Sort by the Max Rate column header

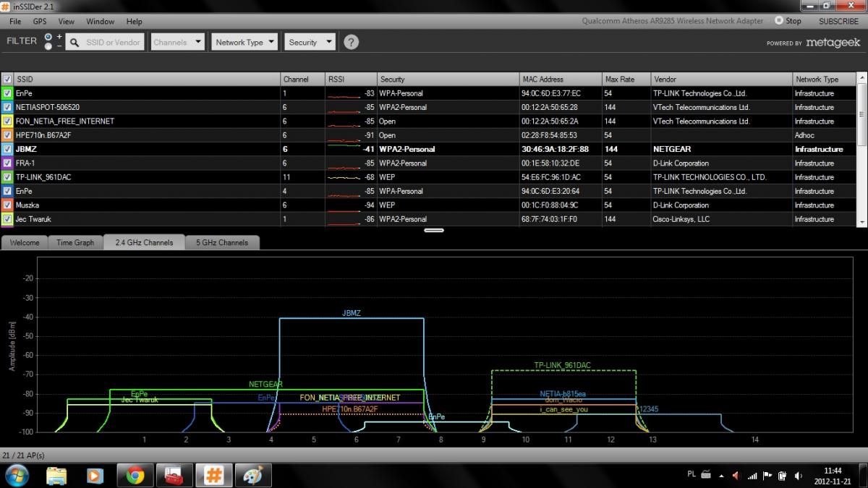[626, 79]
